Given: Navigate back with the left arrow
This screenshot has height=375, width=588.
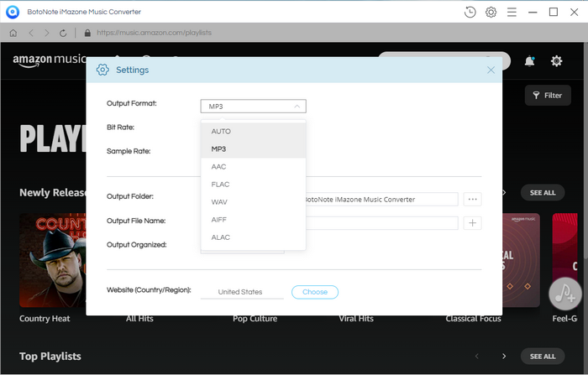Looking at the screenshot, I should [x=31, y=33].
